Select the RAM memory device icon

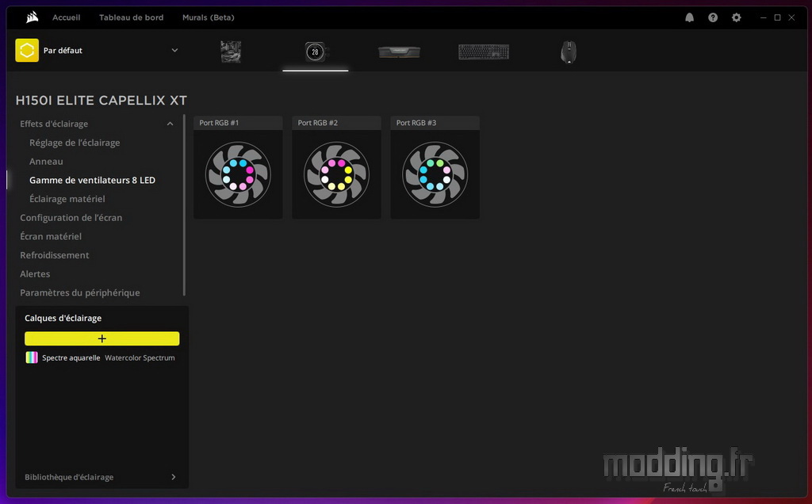400,52
